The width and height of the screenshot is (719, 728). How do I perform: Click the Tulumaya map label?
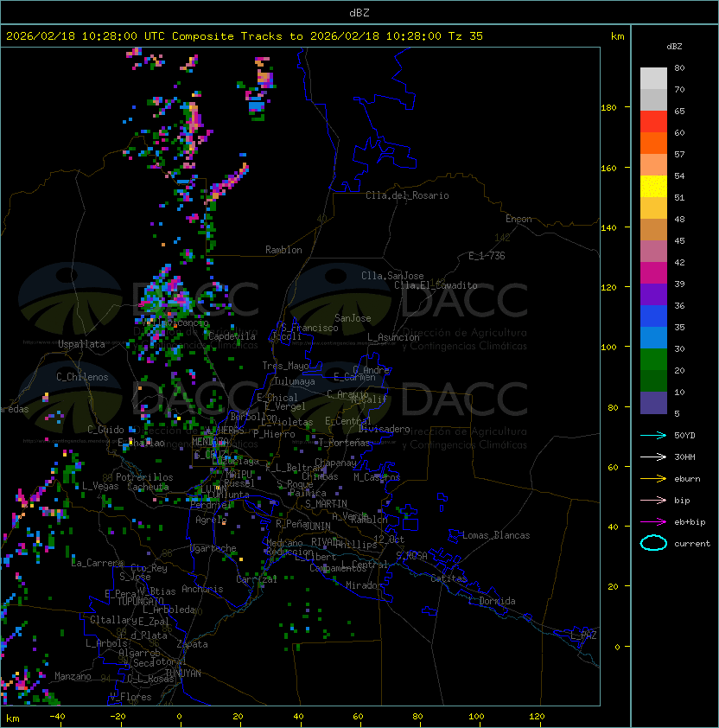[x=295, y=381]
